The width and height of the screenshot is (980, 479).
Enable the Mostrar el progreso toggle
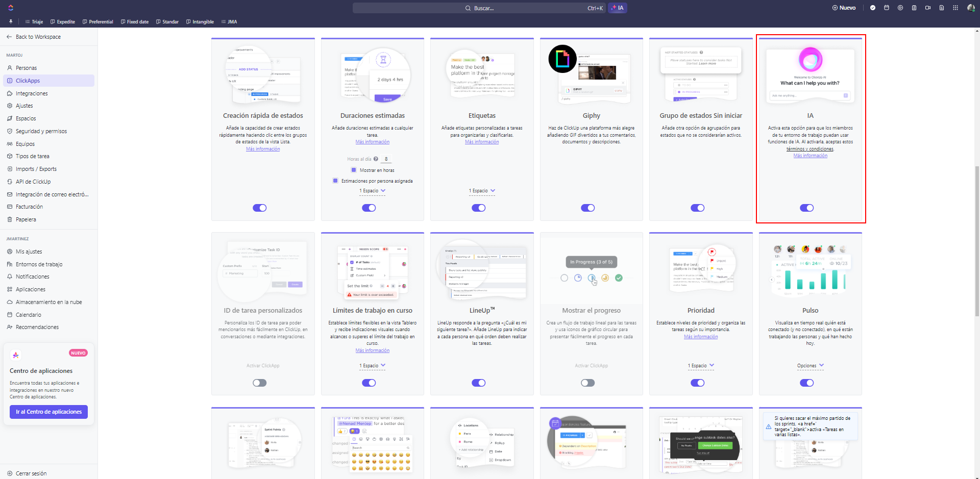pyautogui.click(x=587, y=383)
